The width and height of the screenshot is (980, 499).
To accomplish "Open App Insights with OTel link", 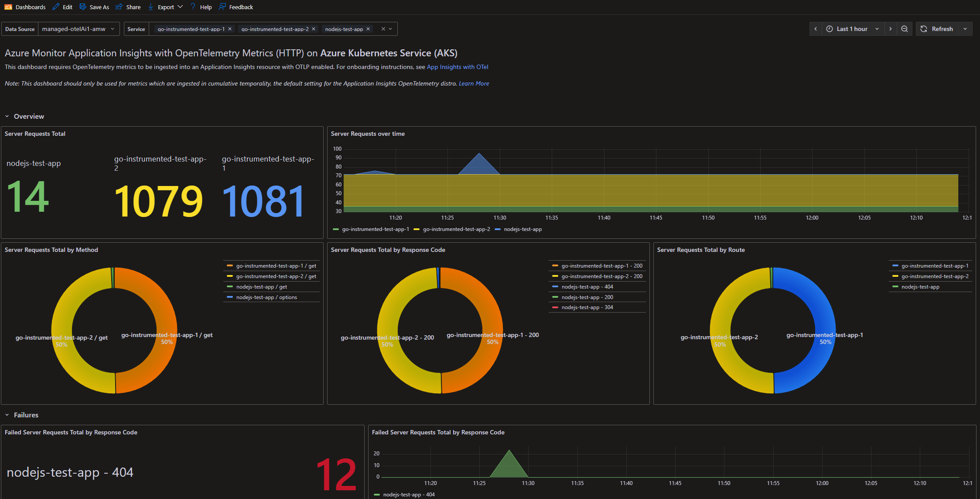I will (458, 67).
